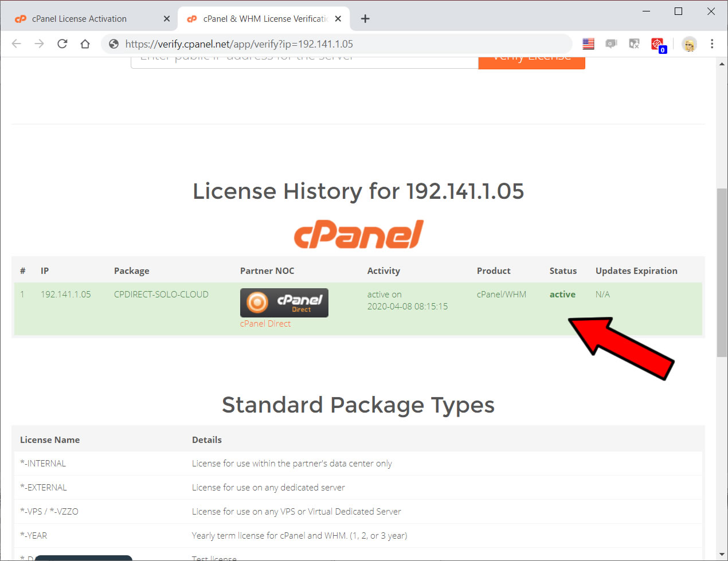Open the Chrome profile avatar
This screenshot has width=728, height=561.
[689, 44]
